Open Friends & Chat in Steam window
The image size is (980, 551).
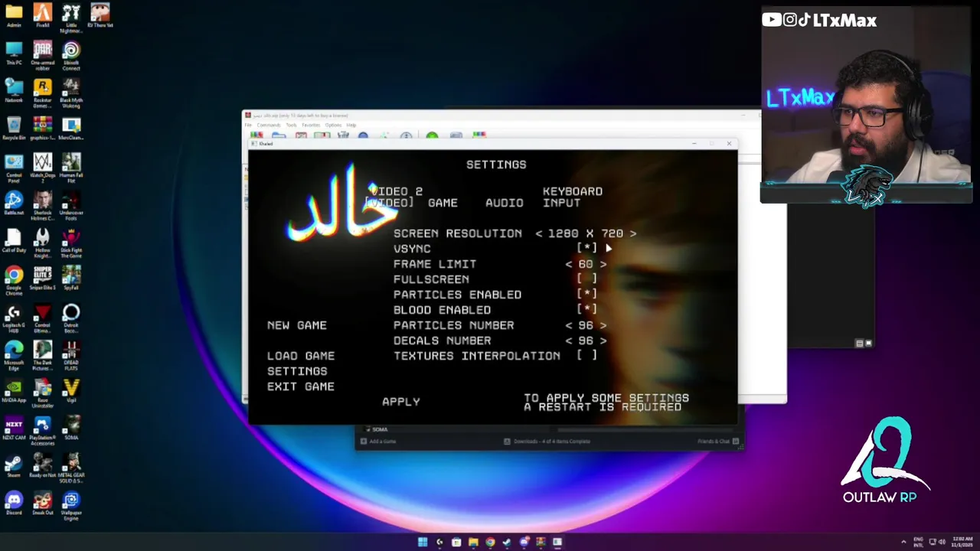(718, 442)
